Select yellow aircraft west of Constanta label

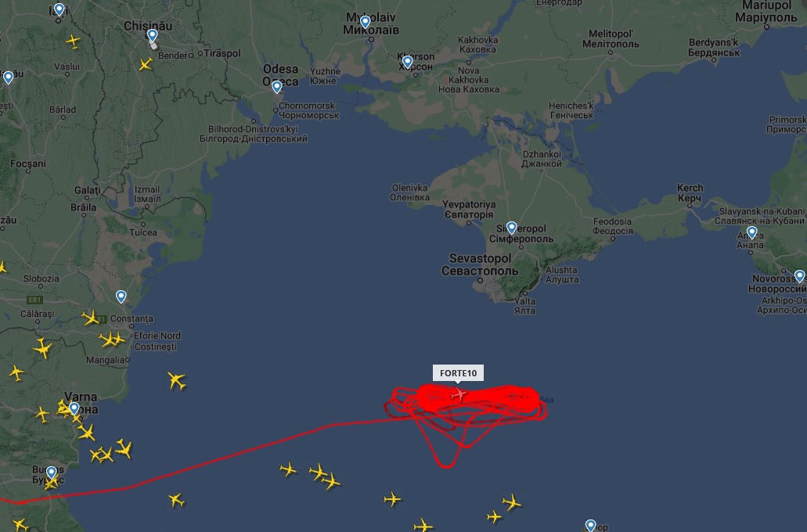pos(91,318)
